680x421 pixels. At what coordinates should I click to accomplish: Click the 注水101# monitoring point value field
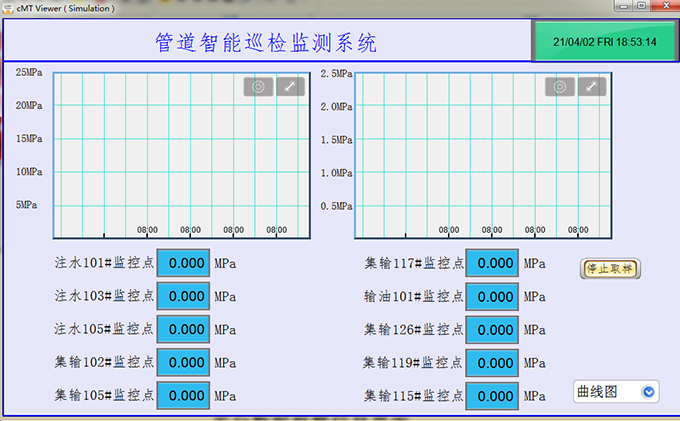[x=183, y=263]
